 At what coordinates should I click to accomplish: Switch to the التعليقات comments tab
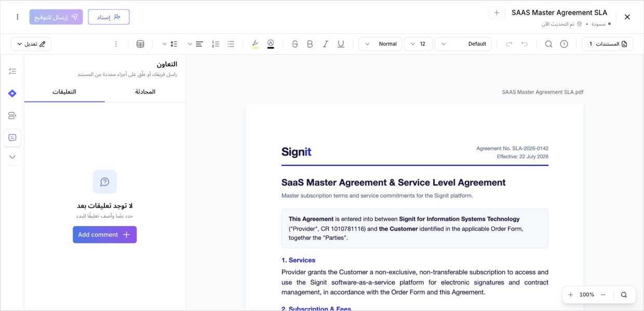click(64, 92)
